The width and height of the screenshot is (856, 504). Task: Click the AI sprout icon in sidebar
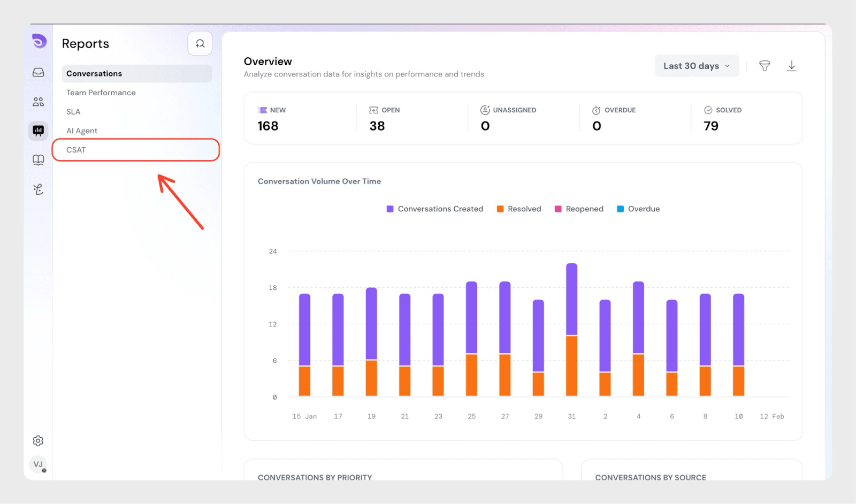[39, 189]
